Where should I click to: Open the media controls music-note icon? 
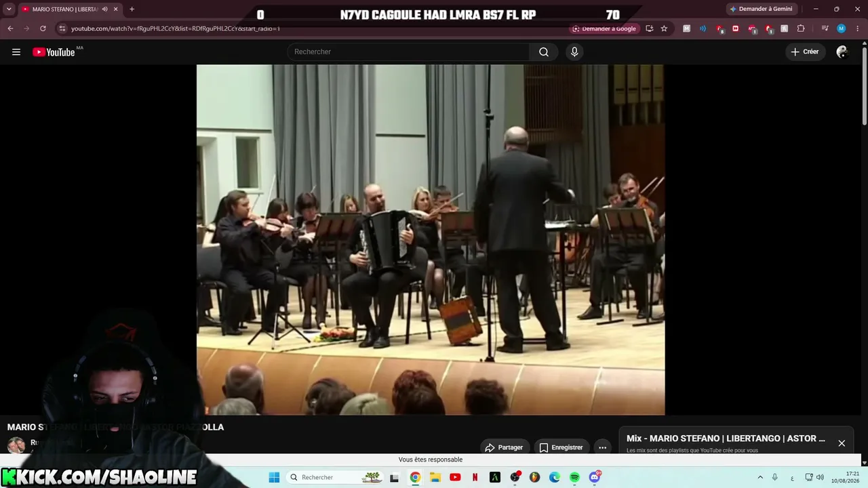[x=825, y=28]
